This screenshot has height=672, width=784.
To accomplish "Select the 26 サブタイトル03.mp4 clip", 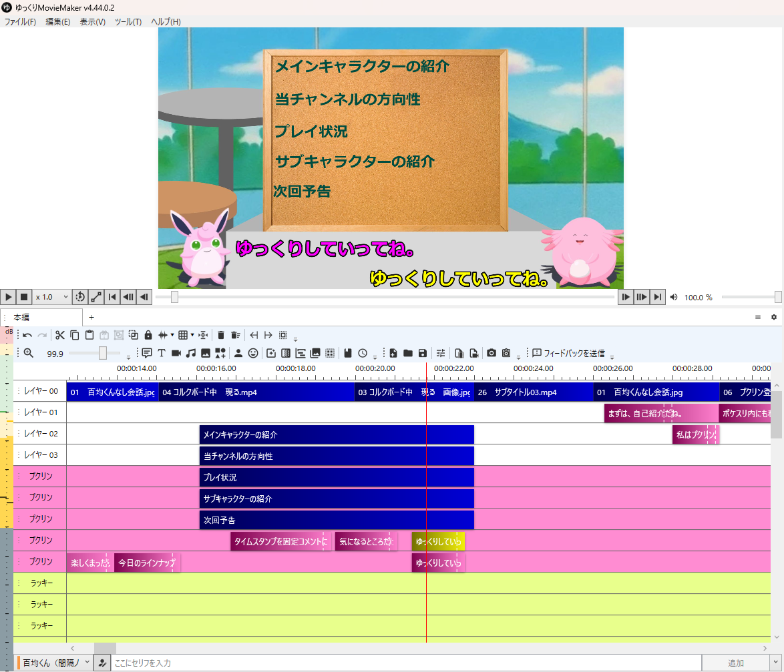I will click(x=534, y=392).
